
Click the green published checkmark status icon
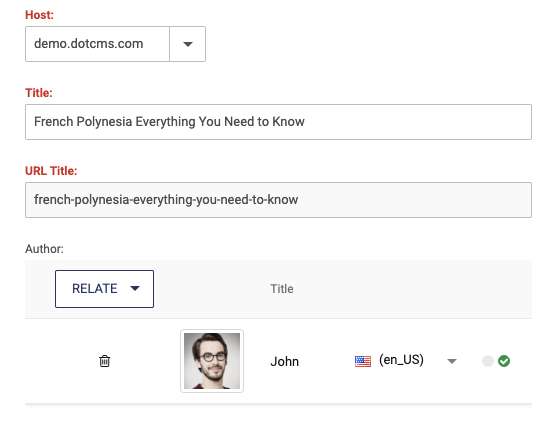point(504,361)
